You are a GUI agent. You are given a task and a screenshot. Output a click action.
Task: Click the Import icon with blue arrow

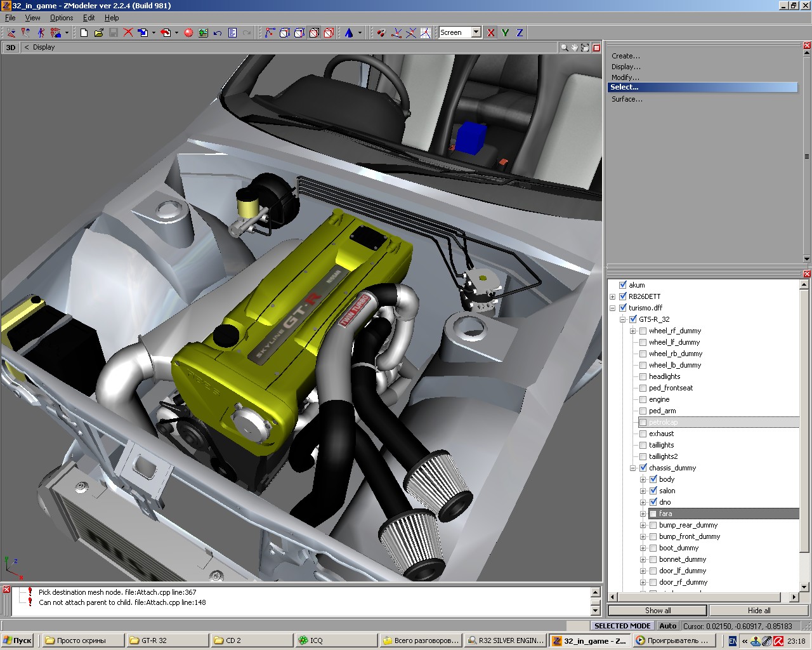point(143,32)
